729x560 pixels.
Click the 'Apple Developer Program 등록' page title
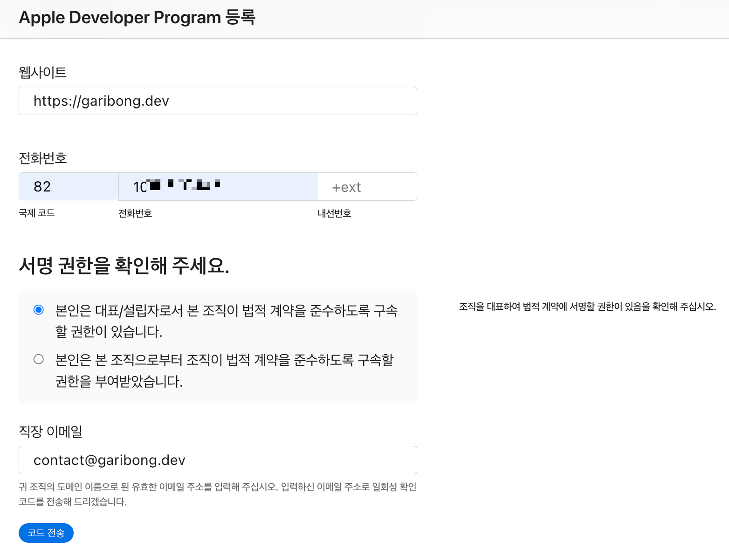(x=137, y=18)
